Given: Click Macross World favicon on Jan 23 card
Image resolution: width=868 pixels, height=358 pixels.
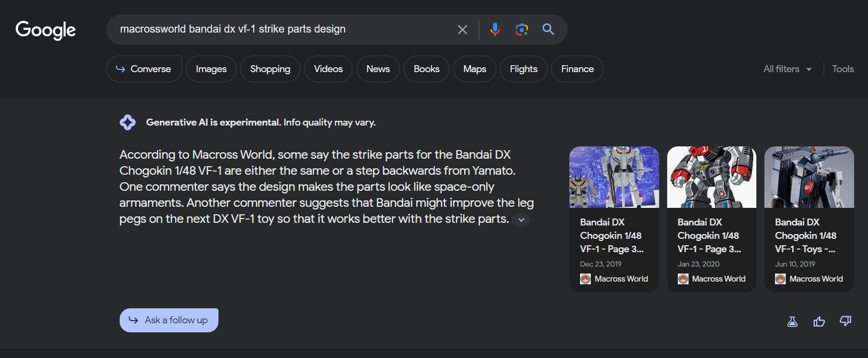Looking at the screenshot, I should [x=683, y=279].
